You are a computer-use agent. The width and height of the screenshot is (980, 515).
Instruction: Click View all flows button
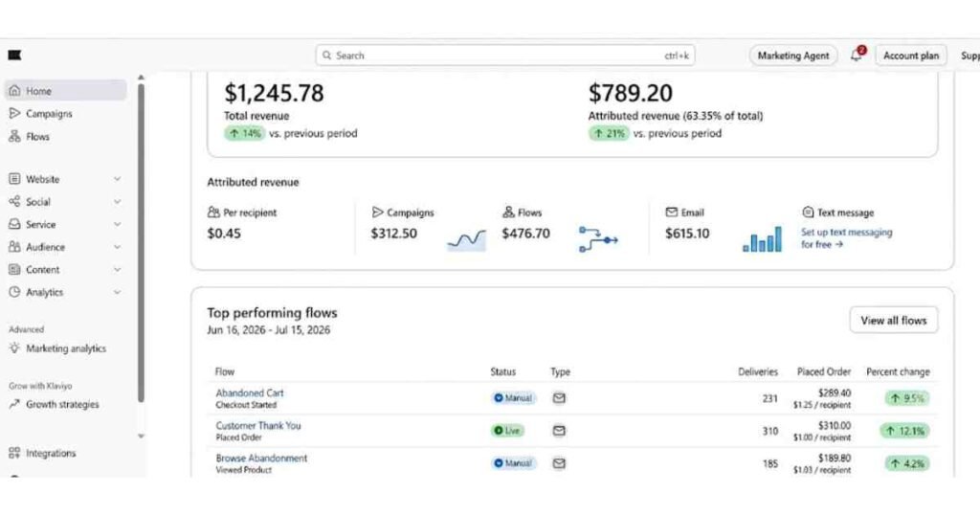893,320
